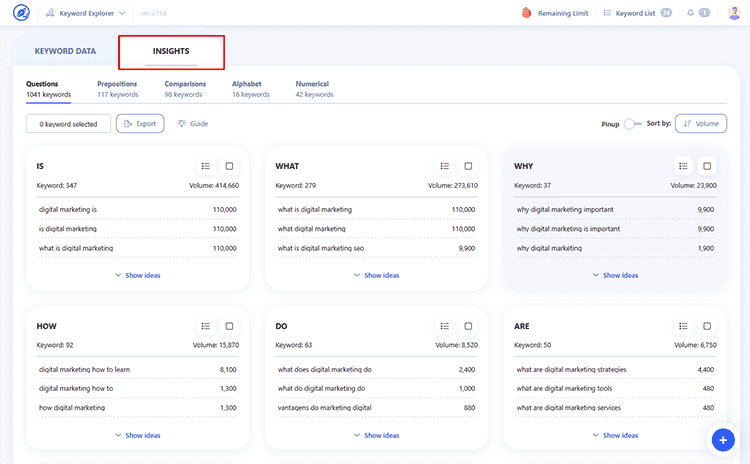The height and width of the screenshot is (464, 750).
Task: Click the Volume sort button
Action: click(701, 123)
